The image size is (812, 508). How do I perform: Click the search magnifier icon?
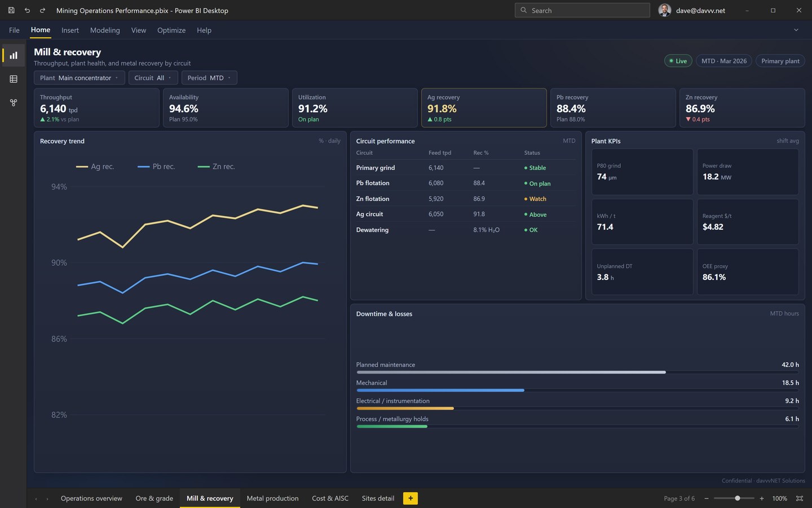523,10
